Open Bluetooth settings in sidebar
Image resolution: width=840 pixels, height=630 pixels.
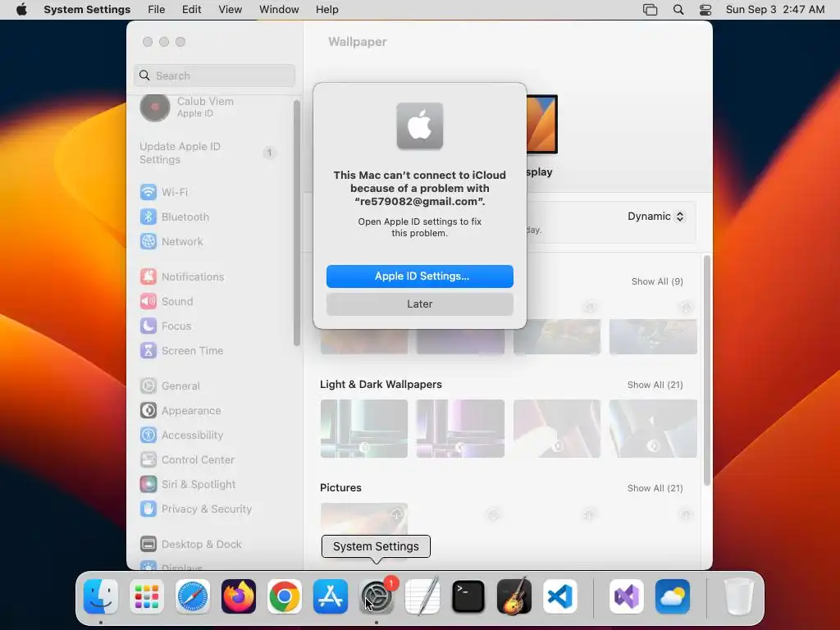pos(175,217)
